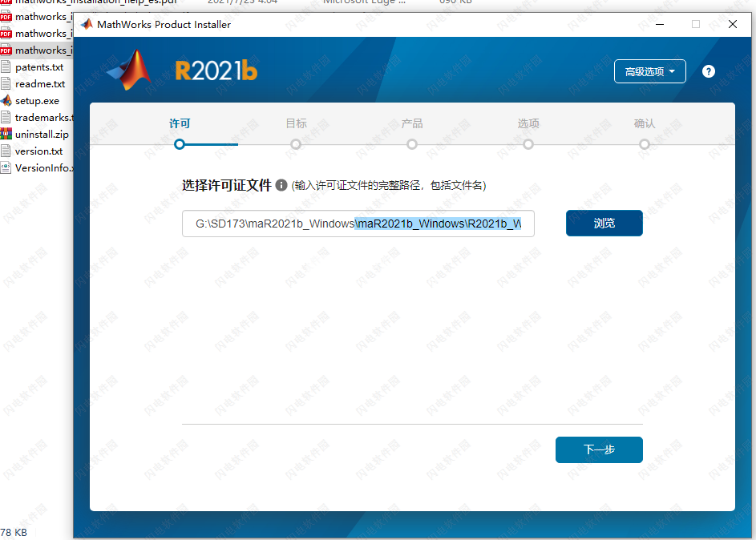Open the 高级选项 dropdown

pos(650,72)
